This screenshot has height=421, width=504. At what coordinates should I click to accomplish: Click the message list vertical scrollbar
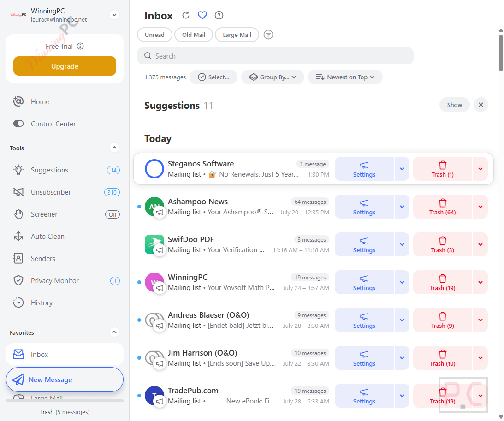501,52
